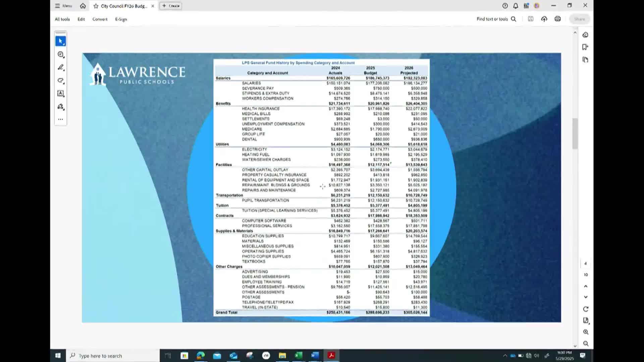Pick the freehand Draw tool
Viewport: 644px width, 362px height.
pos(61,80)
